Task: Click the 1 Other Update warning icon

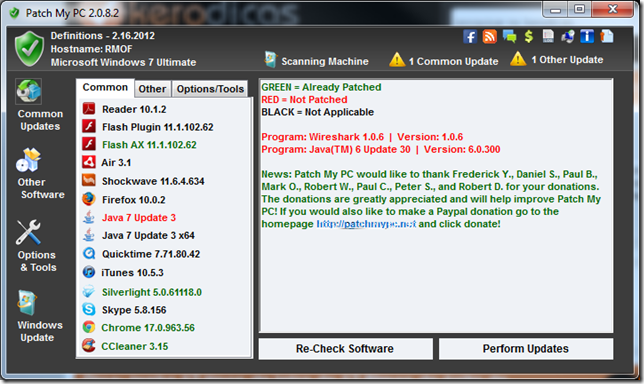Action: click(518, 59)
